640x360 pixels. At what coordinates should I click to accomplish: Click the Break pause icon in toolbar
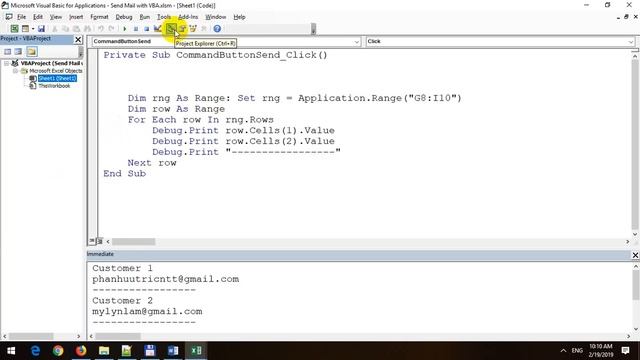tap(136, 29)
